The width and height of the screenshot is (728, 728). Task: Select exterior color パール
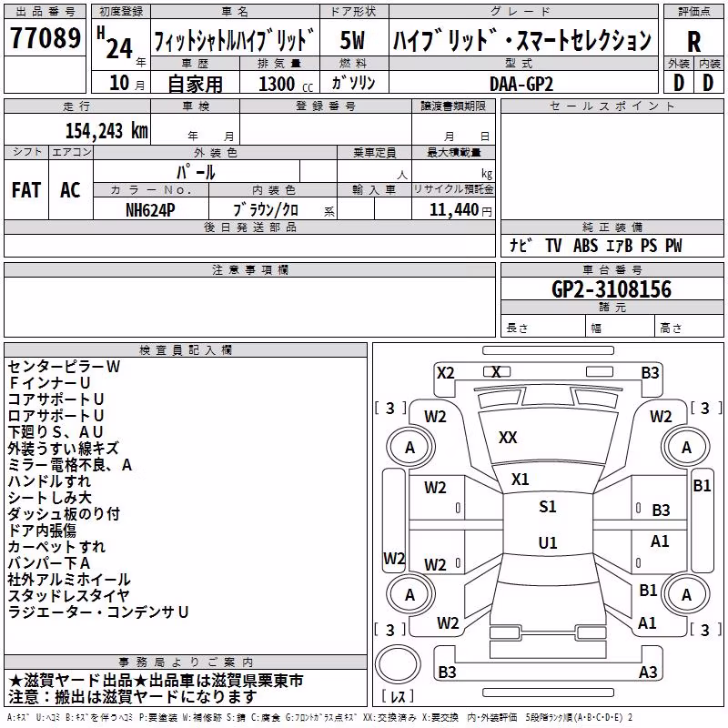click(x=196, y=172)
